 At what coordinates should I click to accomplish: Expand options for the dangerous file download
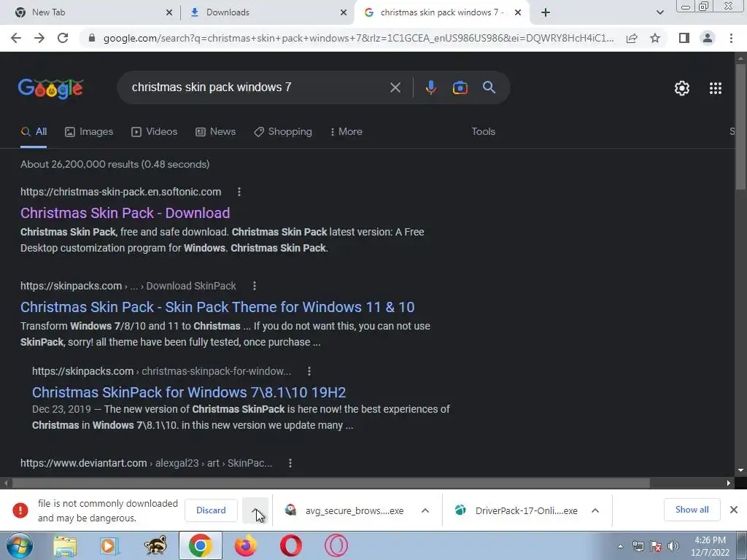coord(256,510)
